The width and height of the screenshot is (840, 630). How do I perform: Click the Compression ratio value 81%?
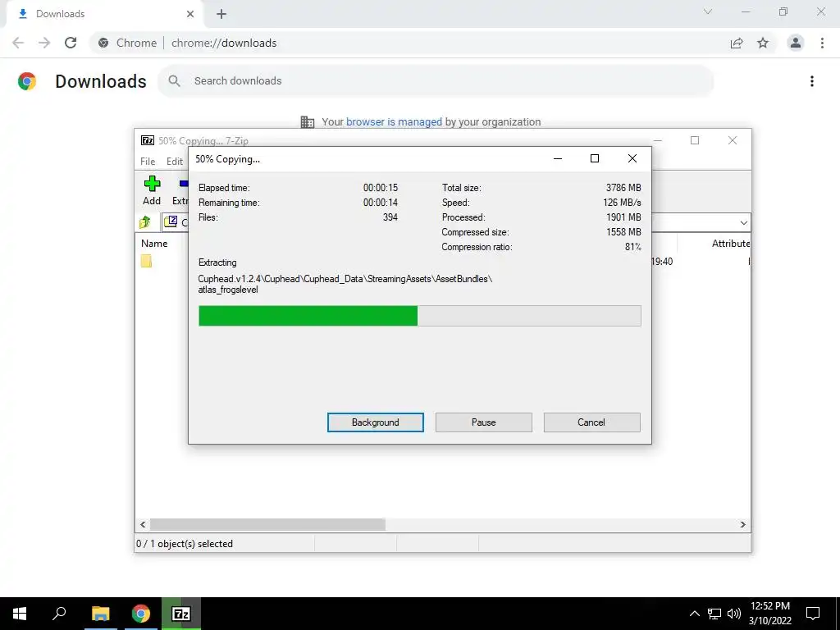coord(632,247)
